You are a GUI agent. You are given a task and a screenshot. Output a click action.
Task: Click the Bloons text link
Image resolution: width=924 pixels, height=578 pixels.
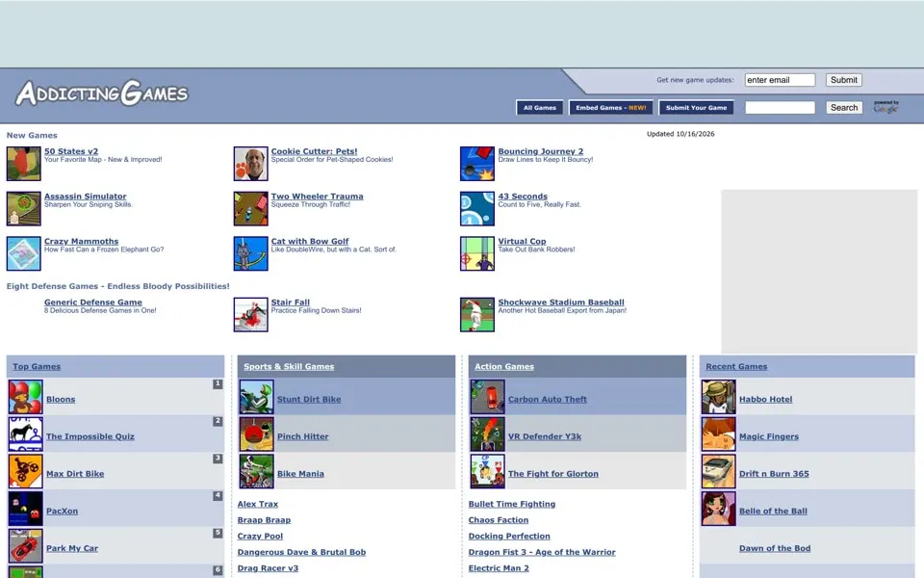click(x=61, y=399)
